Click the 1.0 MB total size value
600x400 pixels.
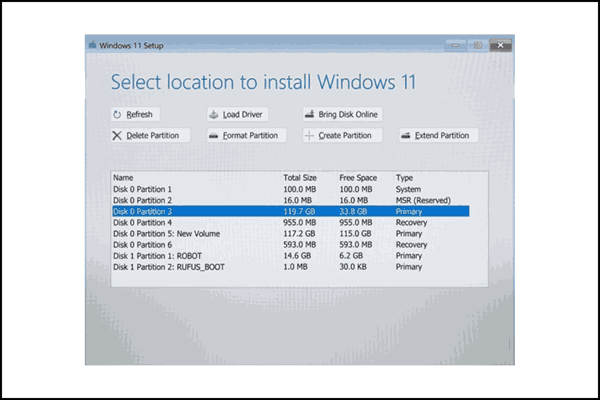click(295, 267)
